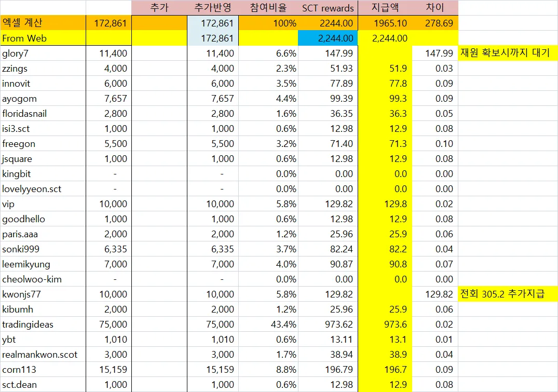Click the 'leemikyung' name cell
This screenshot has width=558, height=392.
[x=43, y=264]
